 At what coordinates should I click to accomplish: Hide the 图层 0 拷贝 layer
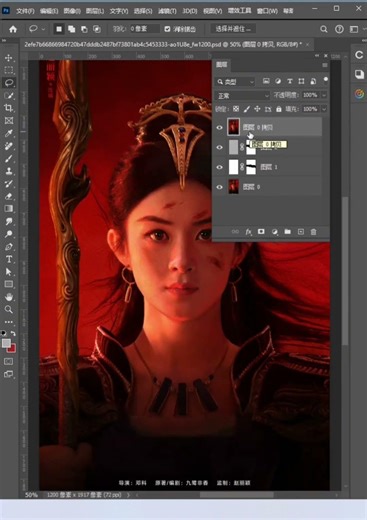click(x=219, y=127)
